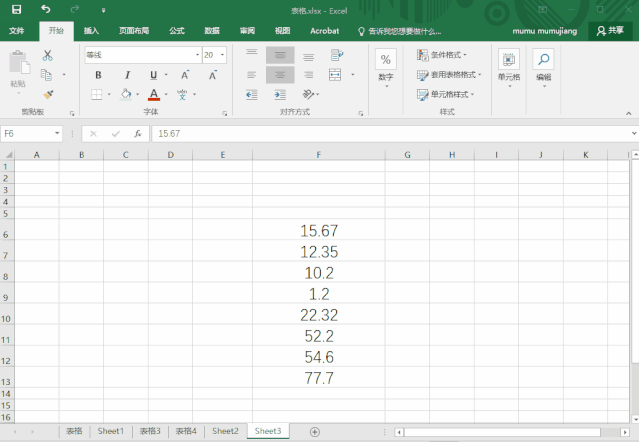The width and height of the screenshot is (639, 442).
Task: Toggle Bold formatting
Action: (98, 75)
